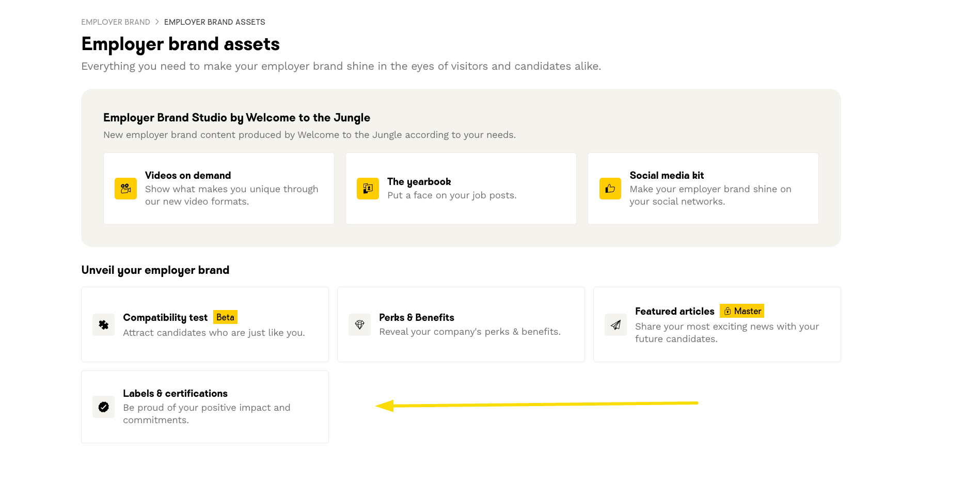Click the lock icon in Master badge
The height and width of the screenshot is (496, 980).
coord(728,311)
